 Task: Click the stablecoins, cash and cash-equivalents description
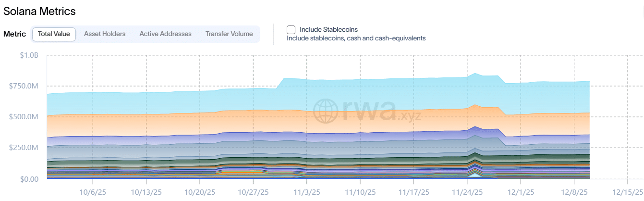pos(356,38)
